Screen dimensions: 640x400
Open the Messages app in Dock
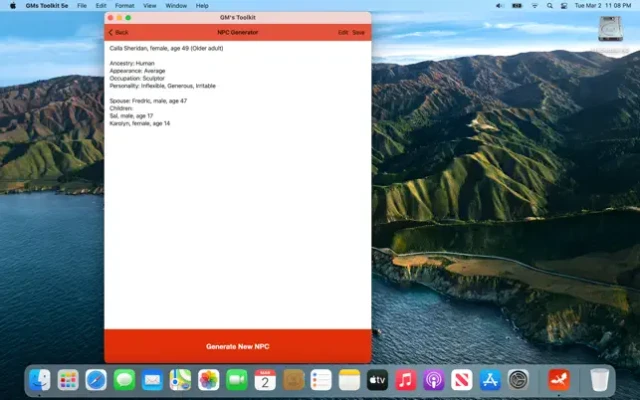[124, 379]
